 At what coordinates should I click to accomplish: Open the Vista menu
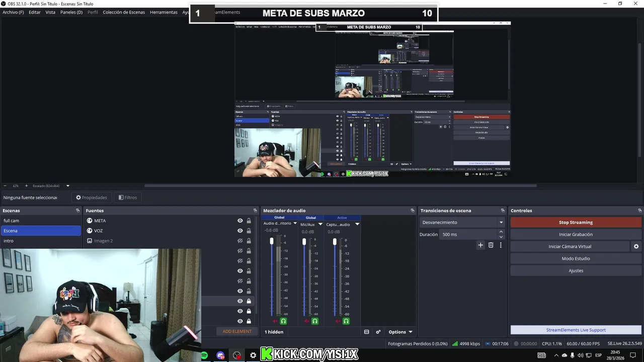point(50,12)
